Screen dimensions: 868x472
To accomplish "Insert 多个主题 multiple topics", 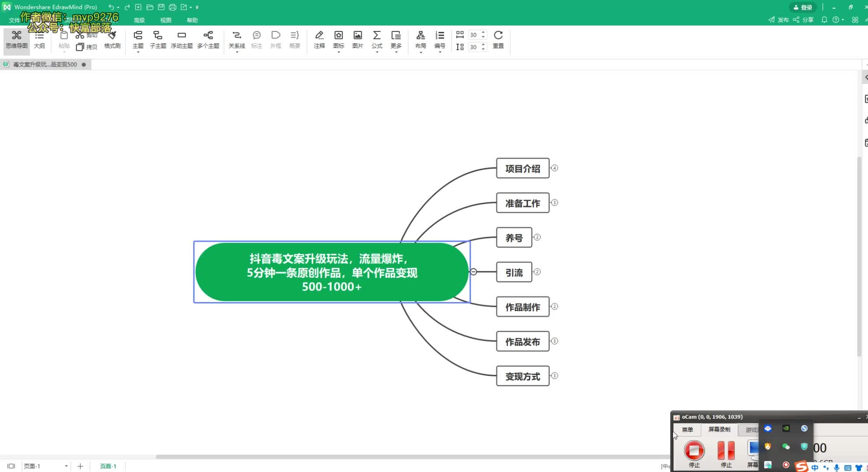I will 208,39.
